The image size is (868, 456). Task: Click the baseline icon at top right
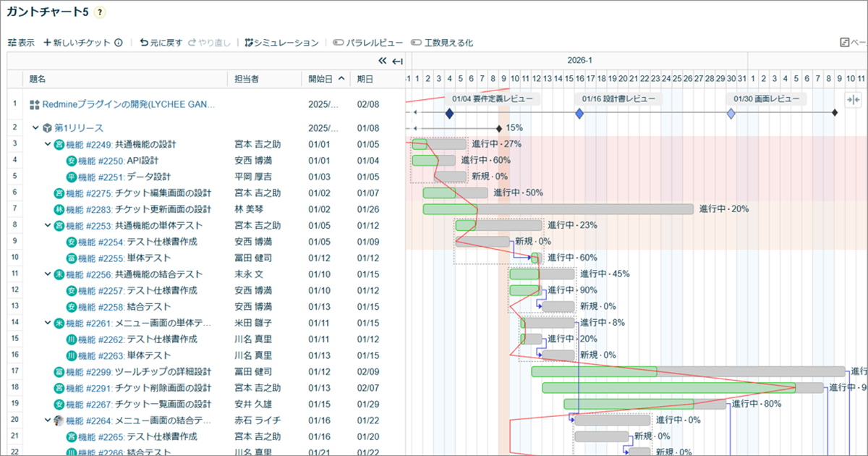point(844,43)
